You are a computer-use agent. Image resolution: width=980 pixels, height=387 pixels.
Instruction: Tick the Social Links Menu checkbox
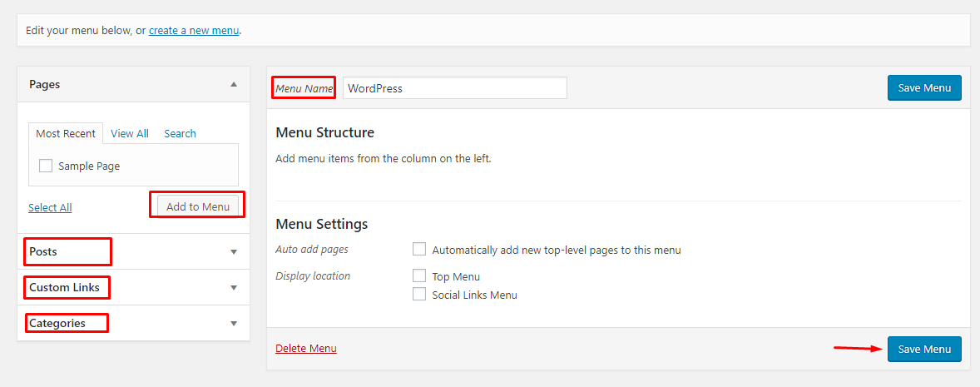[419, 295]
